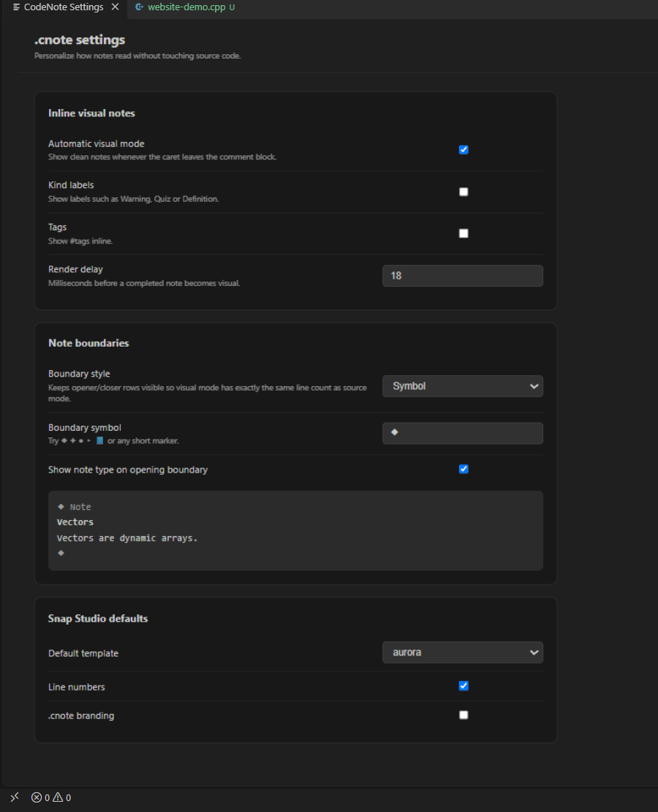Disable Automatic visual mode checkbox
The image size is (658, 812).
[464, 150]
